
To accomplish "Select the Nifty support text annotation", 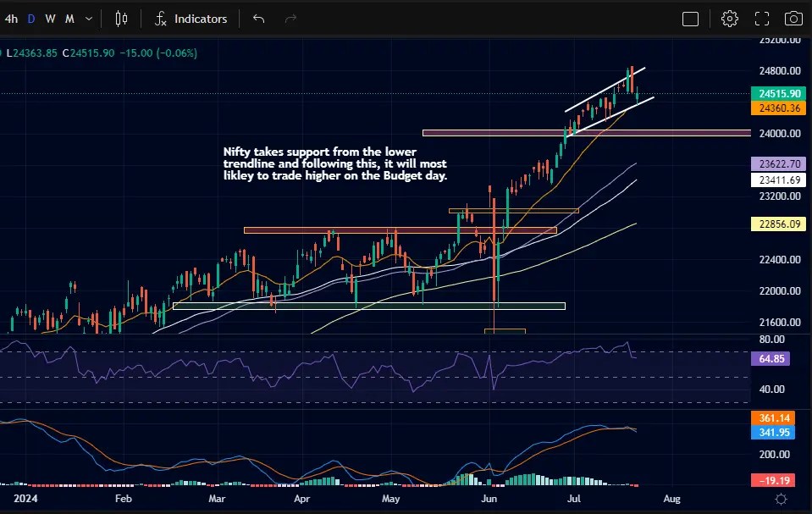I will 335,163.
